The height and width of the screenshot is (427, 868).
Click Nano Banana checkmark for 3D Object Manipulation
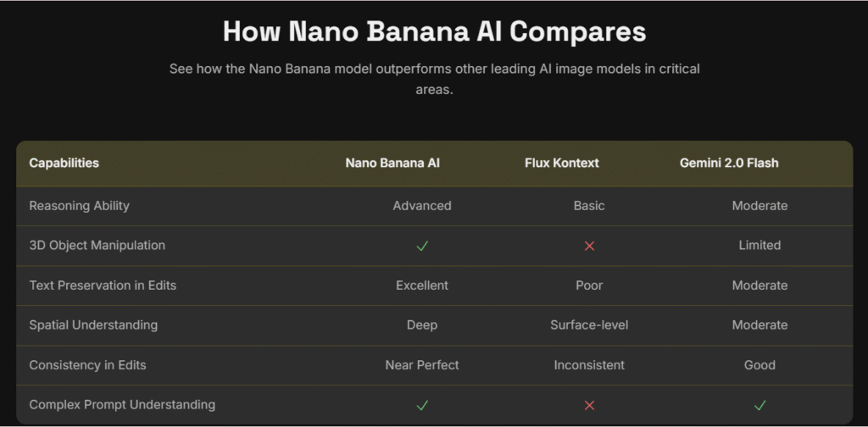point(422,246)
